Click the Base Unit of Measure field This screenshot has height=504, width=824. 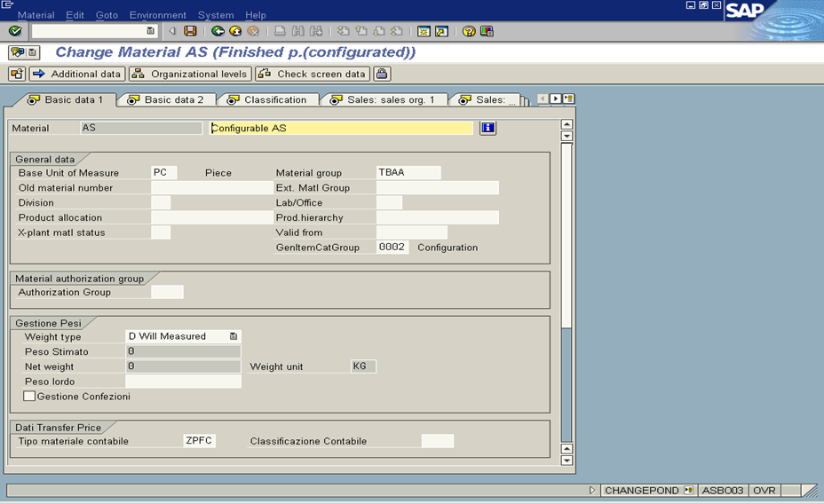(164, 173)
